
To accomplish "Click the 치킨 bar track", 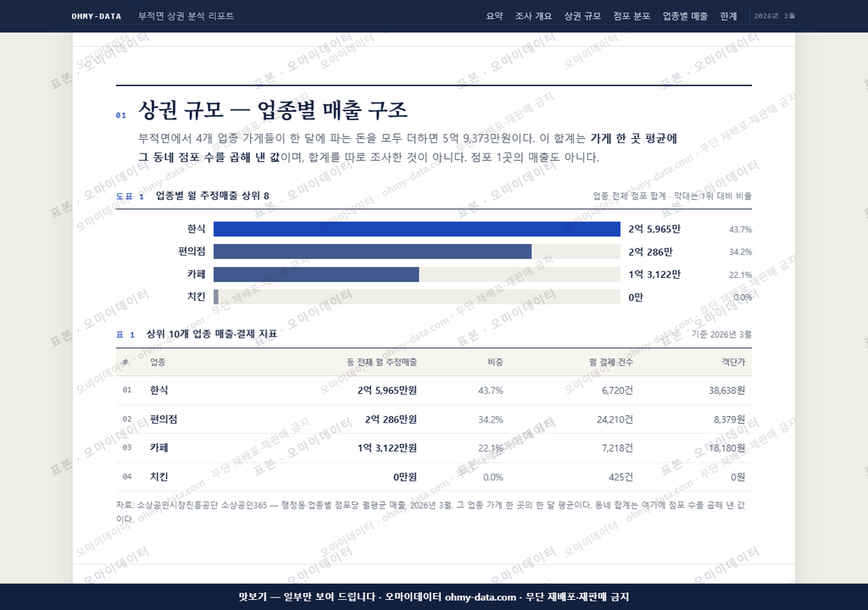I will pos(417,297).
